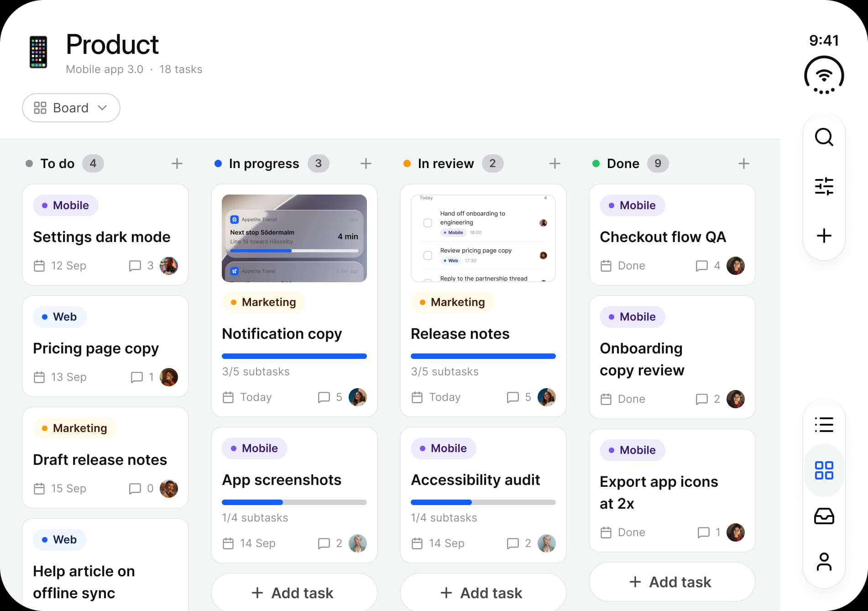The width and height of the screenshot is (868, 611).
Task: Open the Board view dropdown
Action: pyautogui.click(x=71, y=108)
